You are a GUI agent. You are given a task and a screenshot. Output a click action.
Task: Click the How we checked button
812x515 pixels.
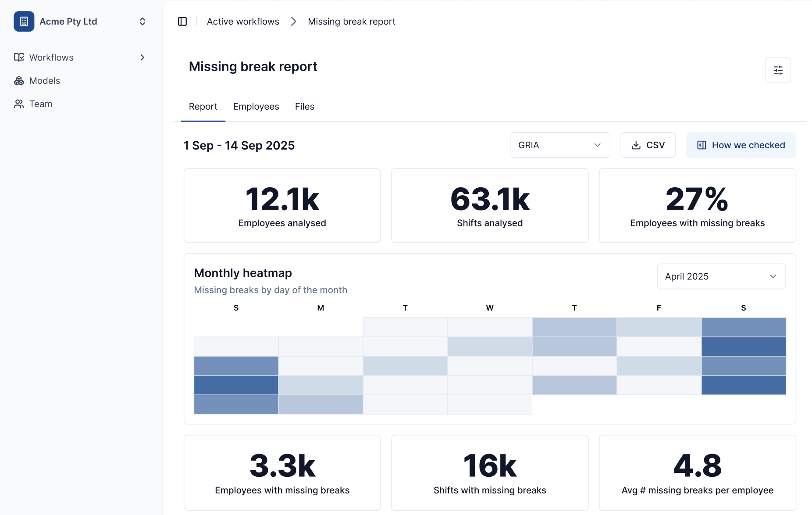click(x=741, y=145)
